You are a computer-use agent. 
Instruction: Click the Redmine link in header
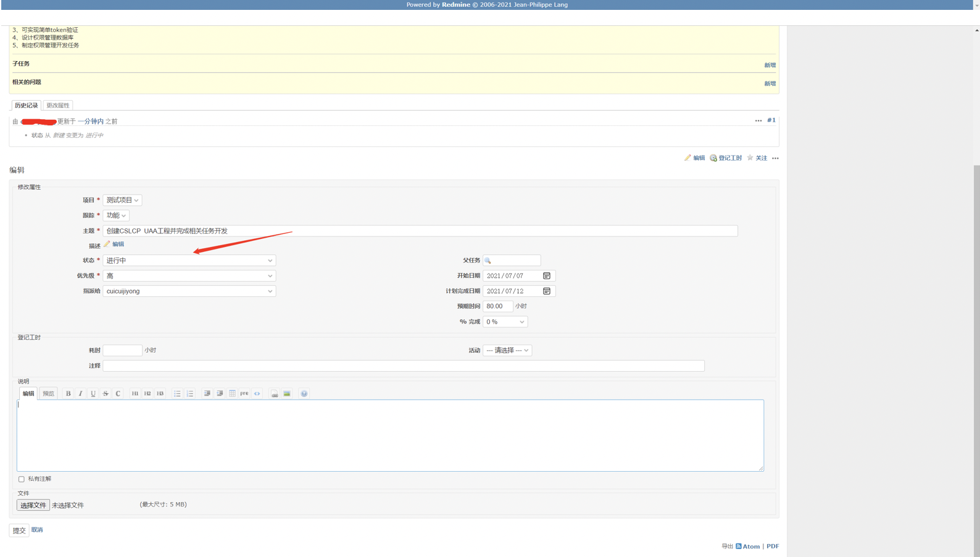[456, 4]
